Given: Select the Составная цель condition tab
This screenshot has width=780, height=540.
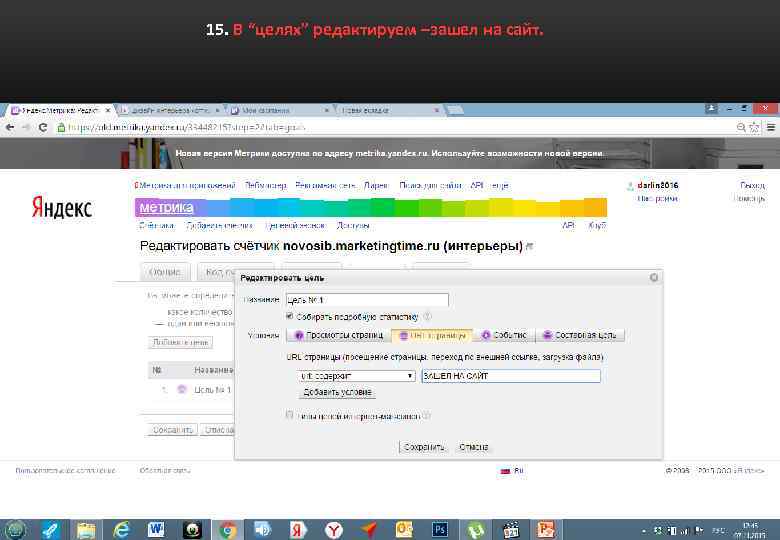Looking at the screenshot, I should [580, 336].
